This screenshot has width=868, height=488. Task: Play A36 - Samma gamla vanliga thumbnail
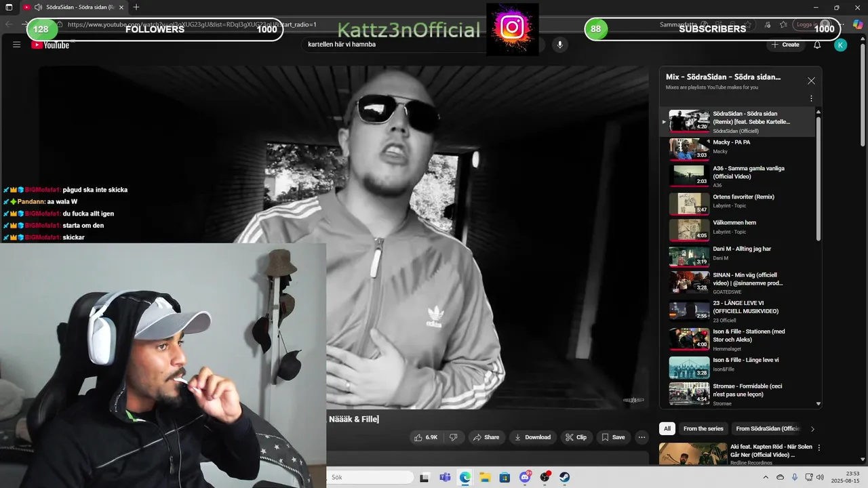[689, 175]
